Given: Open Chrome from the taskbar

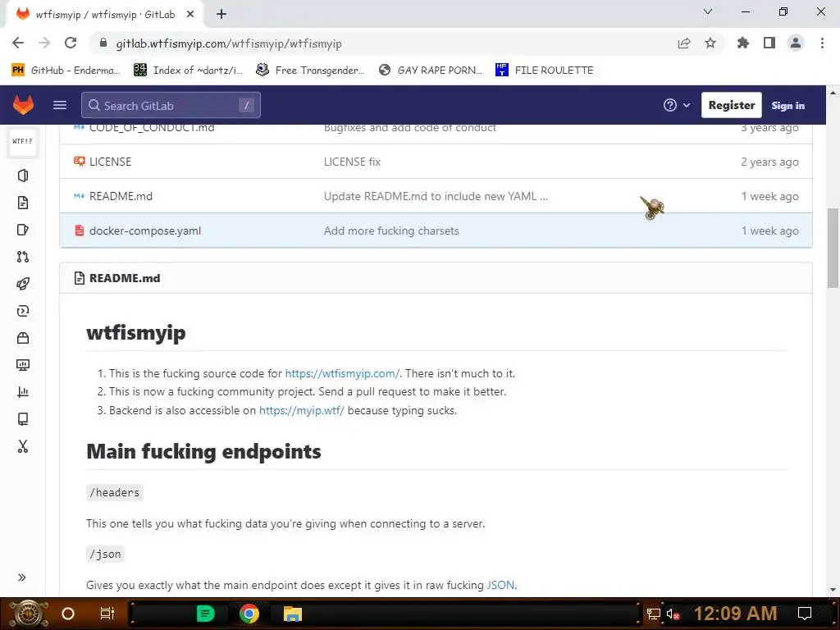Looking at the screenshot, I should pos(249,614).
